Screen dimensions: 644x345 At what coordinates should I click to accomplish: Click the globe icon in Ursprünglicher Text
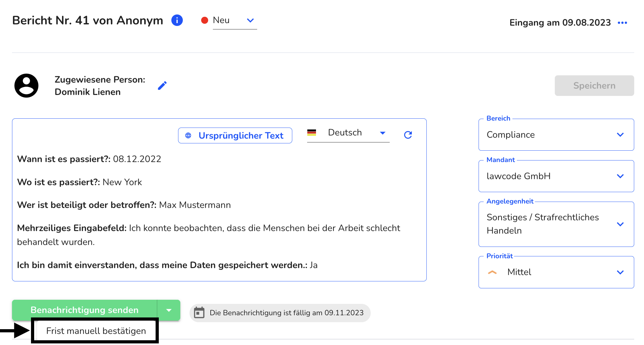(x=188, y=135)
